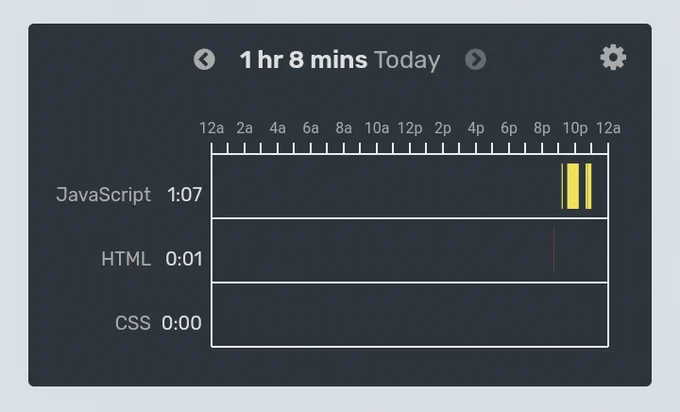Click the HTML 0:01 duration value
680x412 pixels.
click(184, 259)
